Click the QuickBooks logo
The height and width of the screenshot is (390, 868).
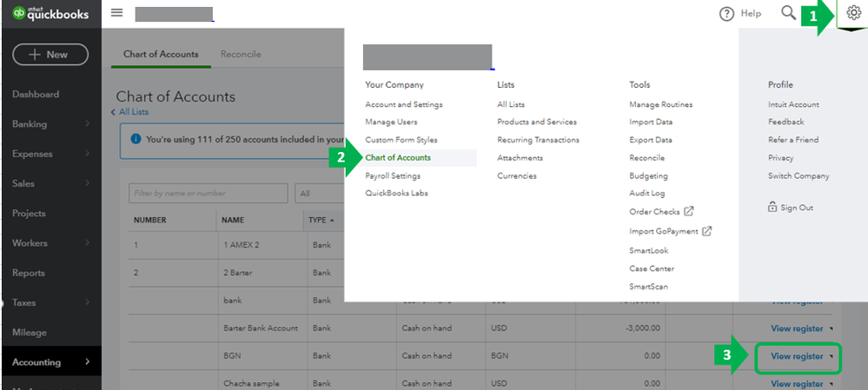(51, 14)
